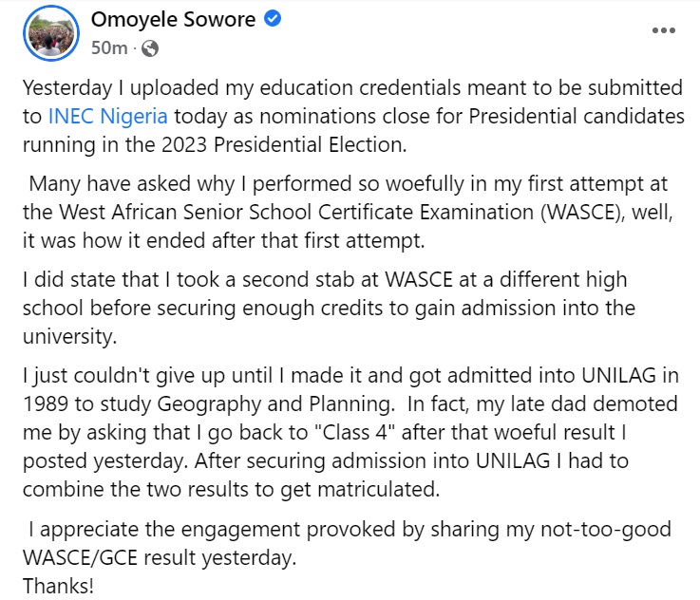
Task: Click the closing "Thanks!" line
Action: [x=58, y=586]
